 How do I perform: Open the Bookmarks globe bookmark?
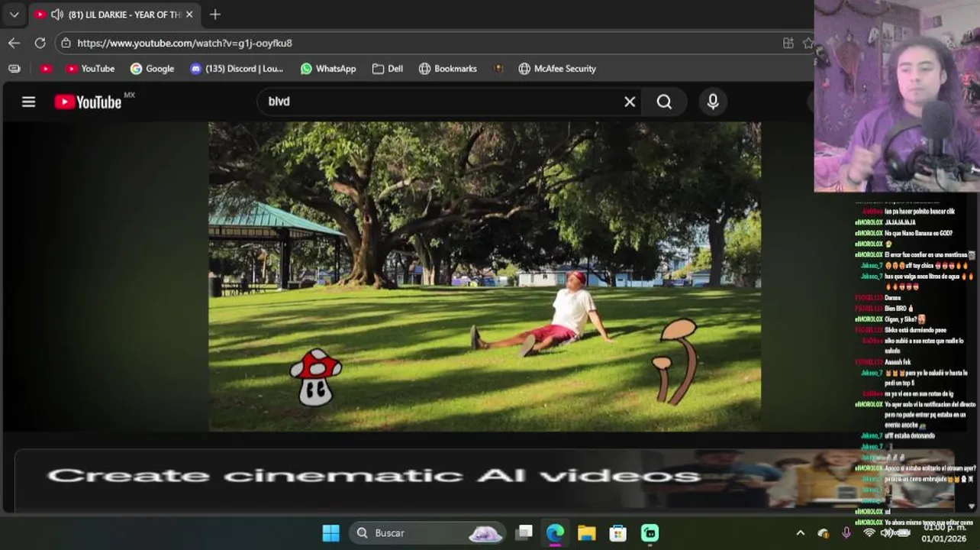pyautogui.click(x=448, y=69)
